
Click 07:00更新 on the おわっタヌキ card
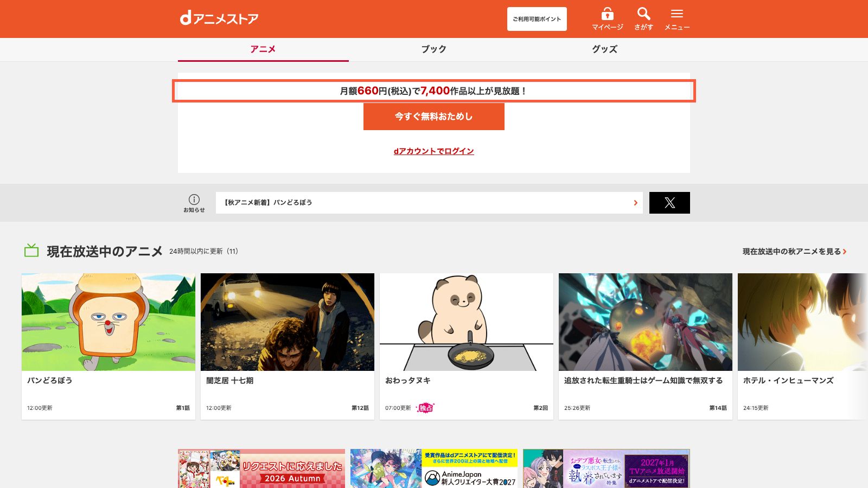coord(398,408)
